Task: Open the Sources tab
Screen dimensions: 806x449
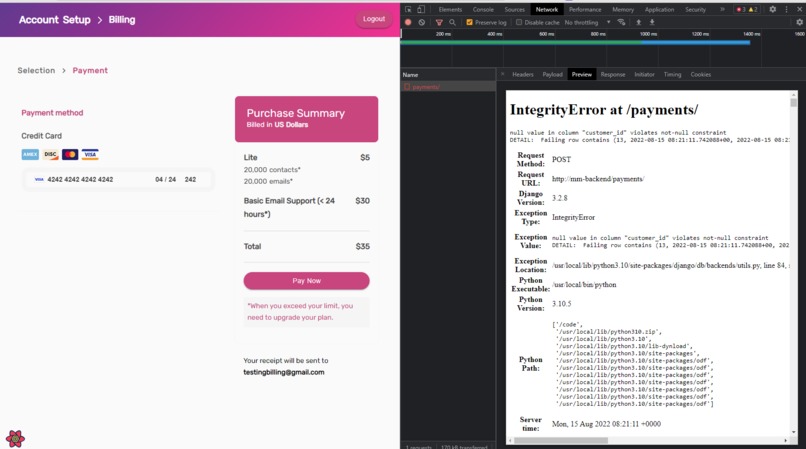Action: (514, 9)
